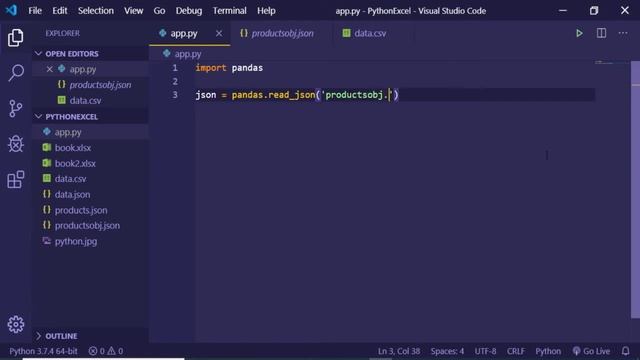Open the Selection menu
This screenshot has width=640, height=360.
coord(96,11)
